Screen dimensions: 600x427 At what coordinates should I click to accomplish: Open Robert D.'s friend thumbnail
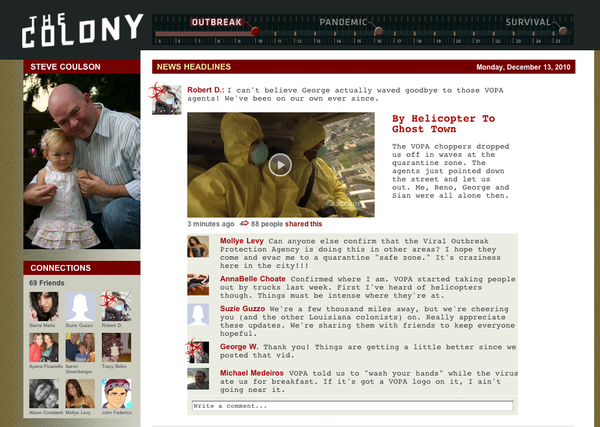point(116,306)
